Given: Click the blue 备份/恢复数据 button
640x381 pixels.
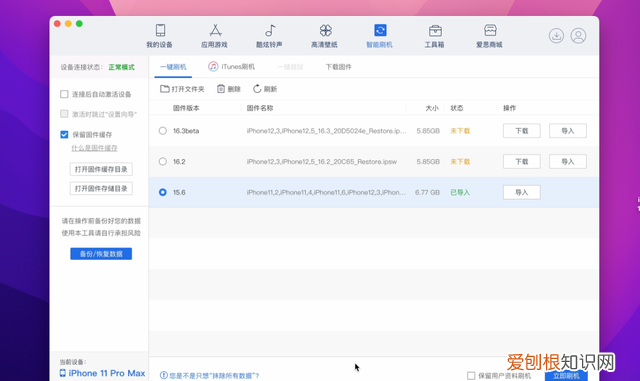Looking at the screenshot, I should [101, 254].
